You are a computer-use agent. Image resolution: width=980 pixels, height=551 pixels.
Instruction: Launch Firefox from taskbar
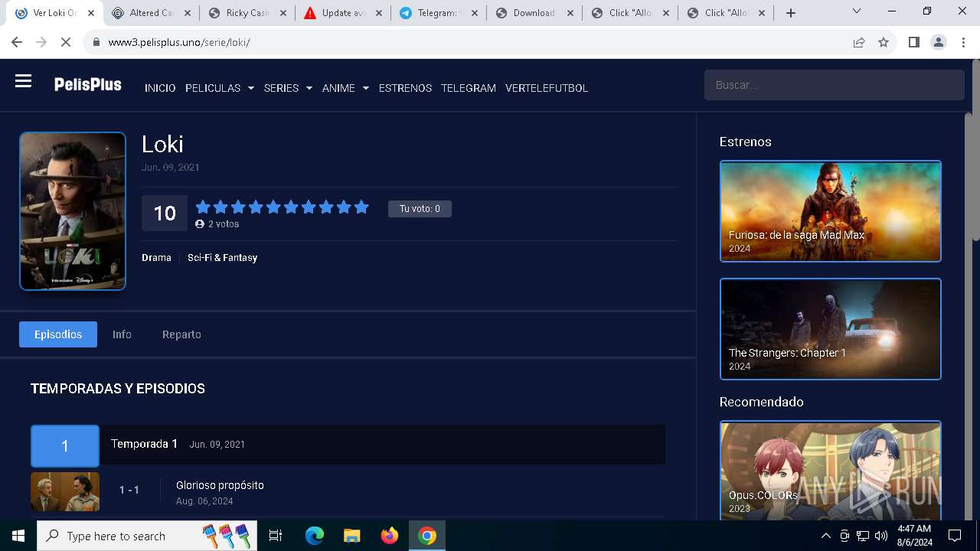click(x=390, y=536)
